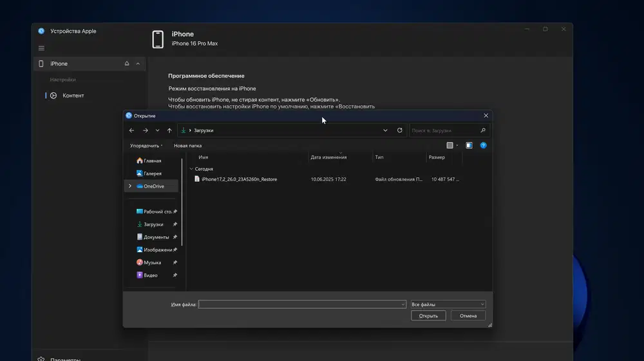Click the Отмена button
644x361 pixels.
click(x=468, y=316)
